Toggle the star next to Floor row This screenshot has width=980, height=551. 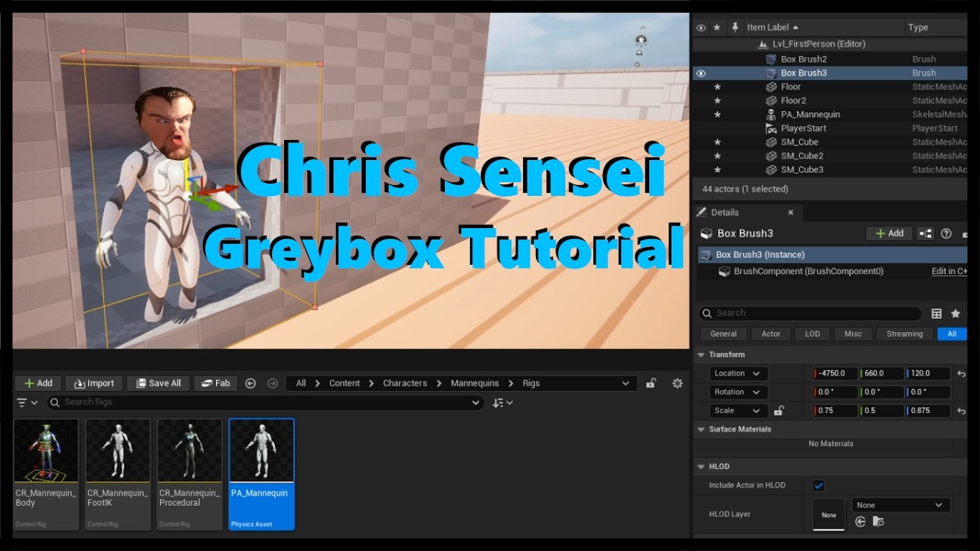(717, 86)
